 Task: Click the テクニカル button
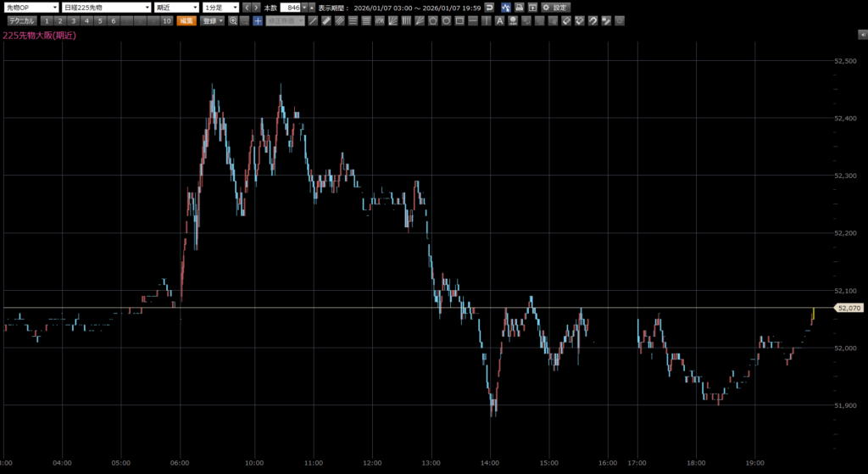tap(21, 20)
